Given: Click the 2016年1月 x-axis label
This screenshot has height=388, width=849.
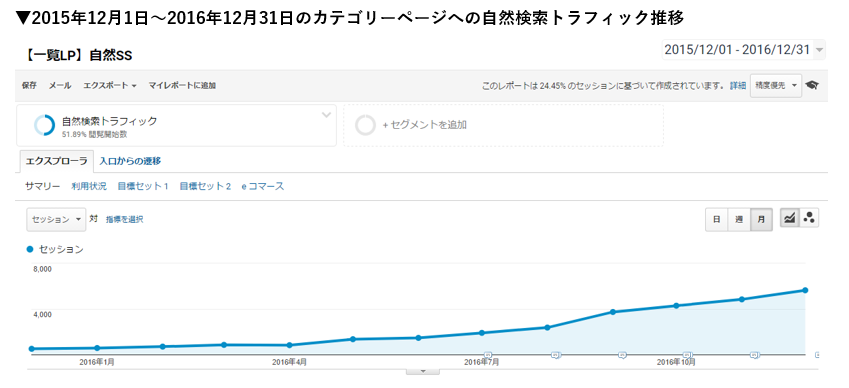Looking at the screenshot, I should [x=97, y=361].
